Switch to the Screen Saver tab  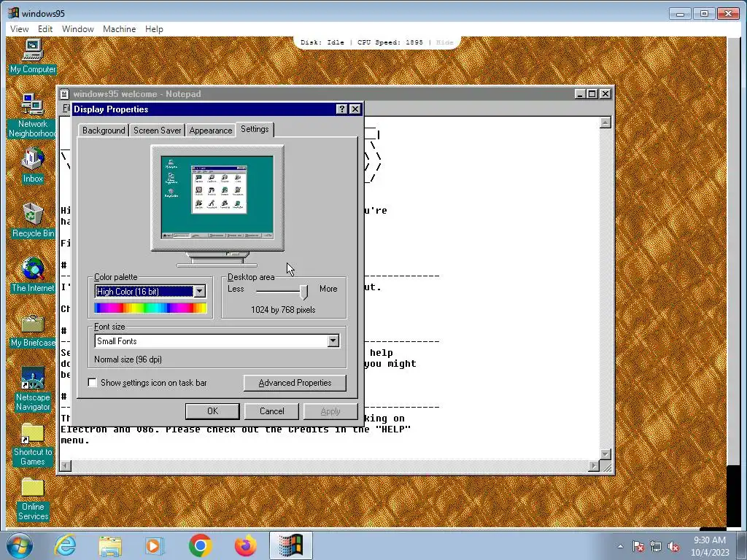coord(158,131)
